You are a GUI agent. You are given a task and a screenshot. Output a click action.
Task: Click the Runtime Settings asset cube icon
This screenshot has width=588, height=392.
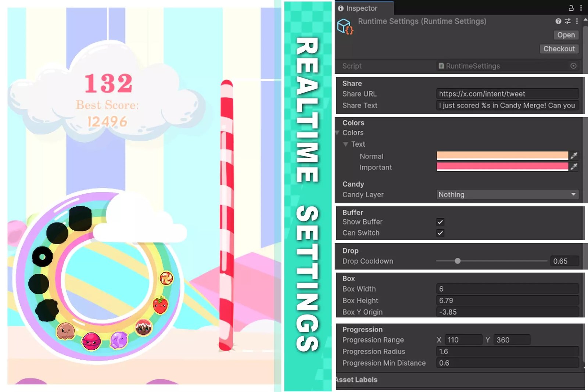coord(345,26)
